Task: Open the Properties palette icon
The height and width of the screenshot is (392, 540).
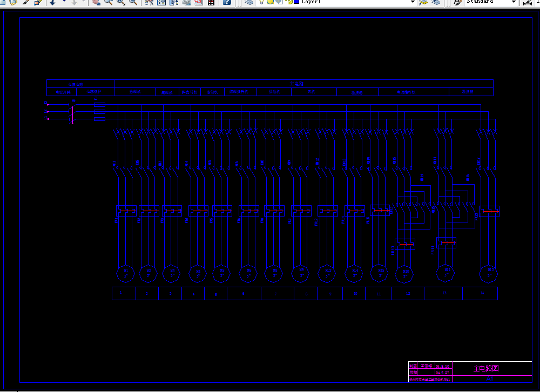Action: click(x=149, y=2)
